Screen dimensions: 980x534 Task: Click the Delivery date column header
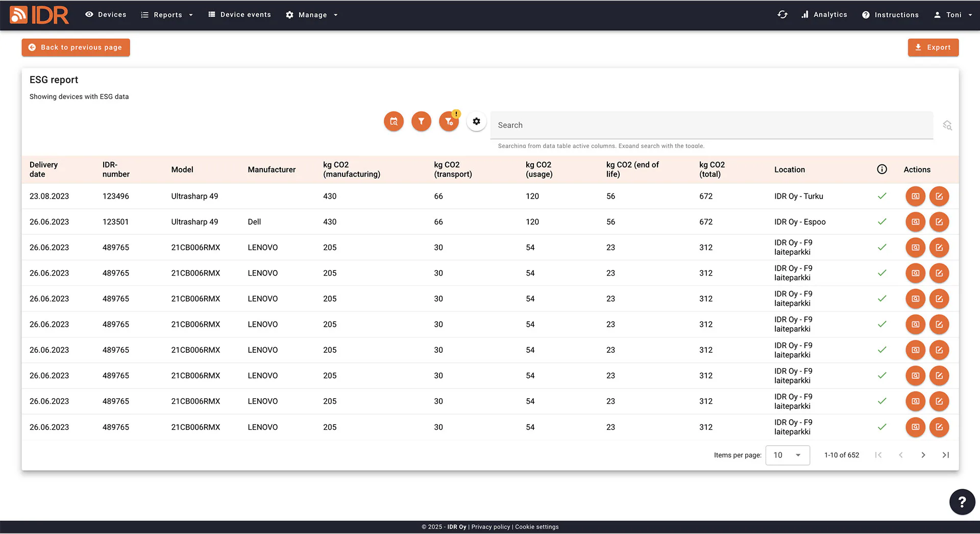pos(44,169)
